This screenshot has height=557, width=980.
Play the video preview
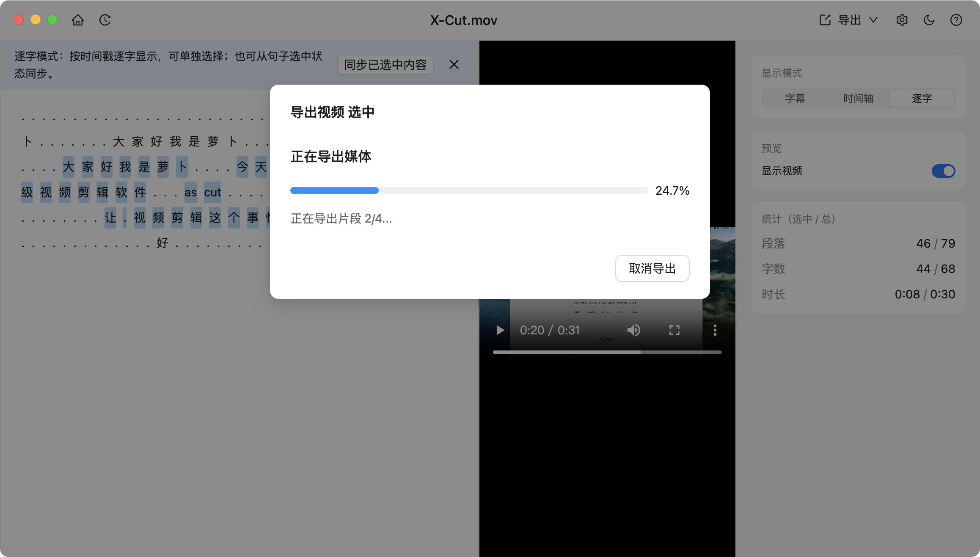(x=500, y=330)
